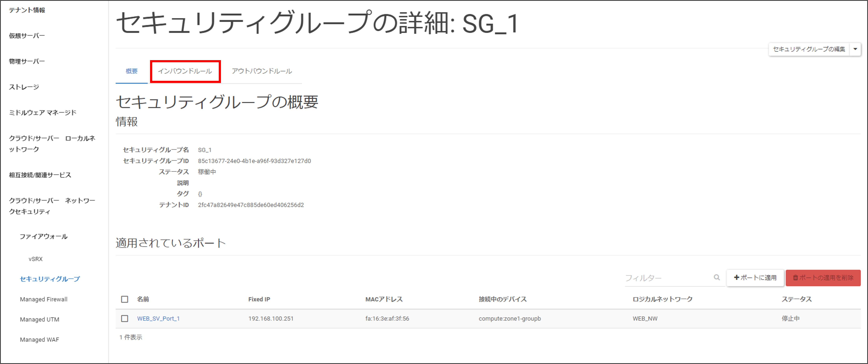
Task: Switch to the インバウンドルール tab
Action: 185,71
